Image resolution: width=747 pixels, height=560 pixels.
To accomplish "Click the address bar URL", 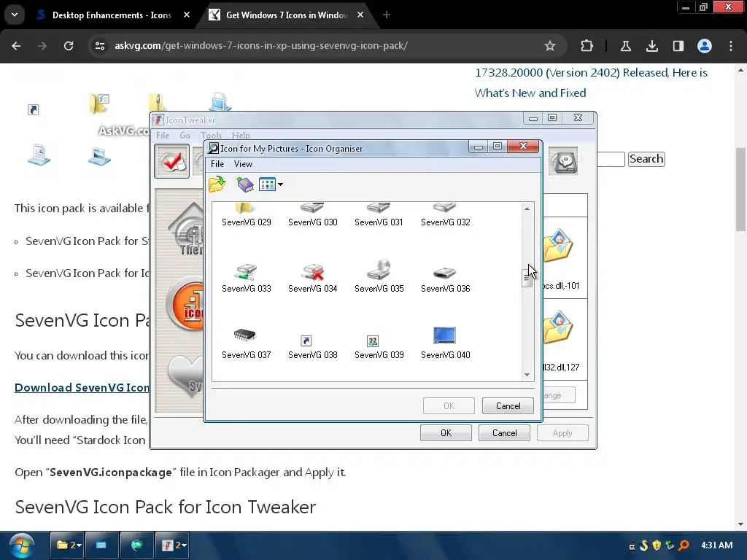I will click(x=261, y=46).
